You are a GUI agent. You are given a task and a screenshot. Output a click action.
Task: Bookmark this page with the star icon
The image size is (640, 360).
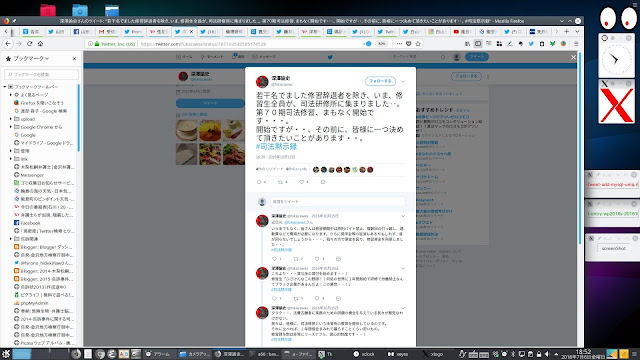418,44
